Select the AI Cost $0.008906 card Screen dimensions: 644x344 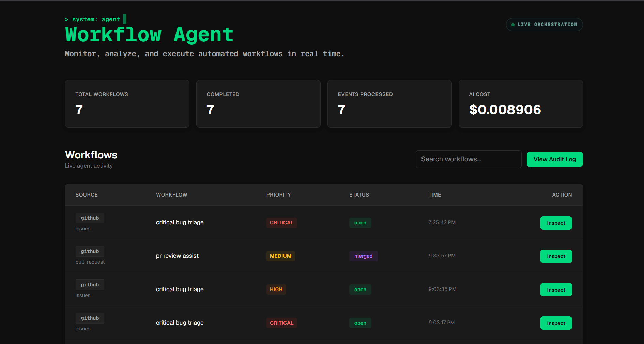coord(521,104)
